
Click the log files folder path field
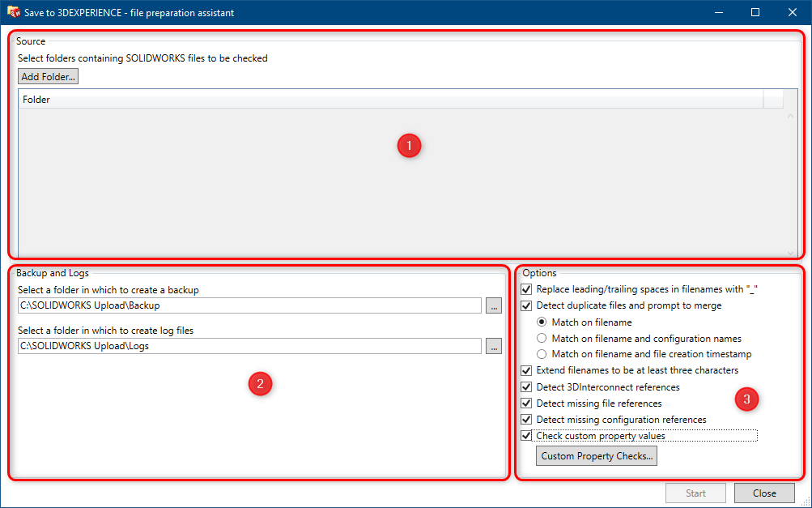tap(249, 346)
